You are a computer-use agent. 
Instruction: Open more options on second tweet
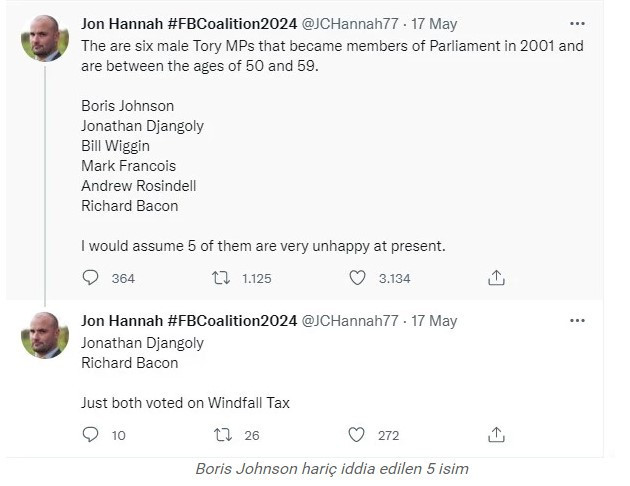point(577,320)
